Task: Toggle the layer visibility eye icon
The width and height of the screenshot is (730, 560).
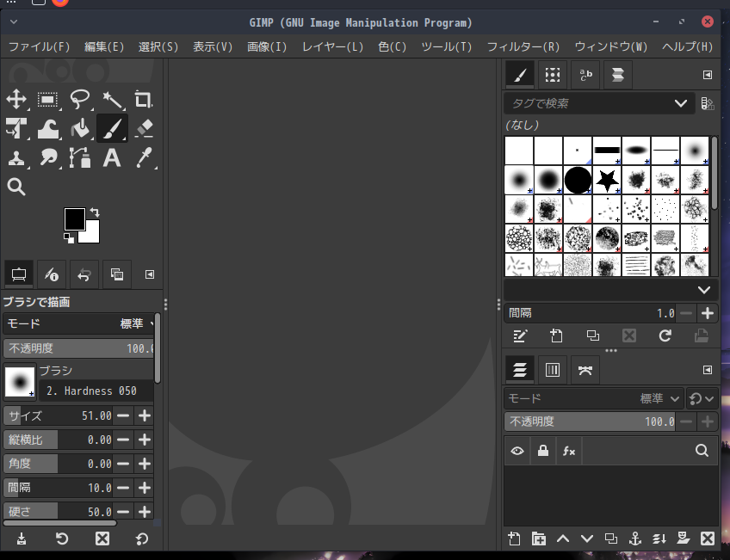Action: [517, 450]
